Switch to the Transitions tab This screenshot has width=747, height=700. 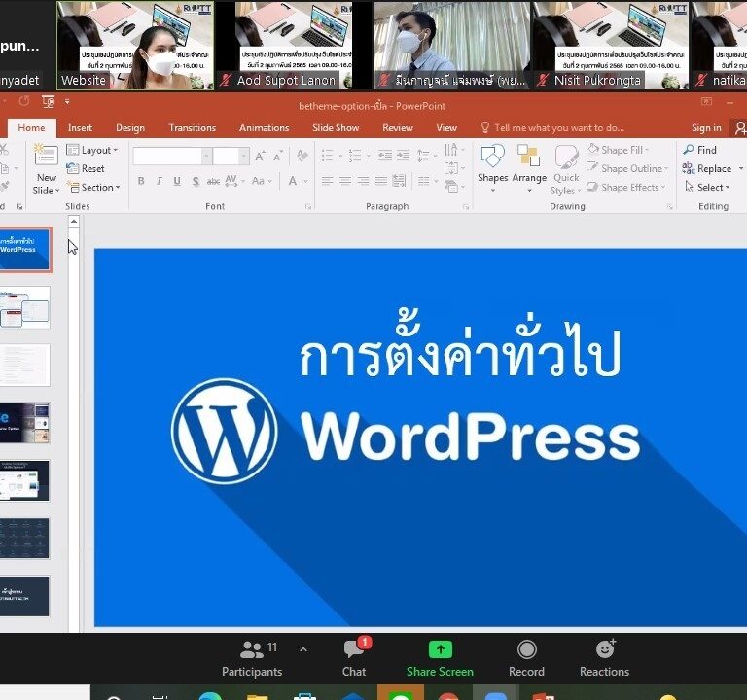tap(192, 128)
